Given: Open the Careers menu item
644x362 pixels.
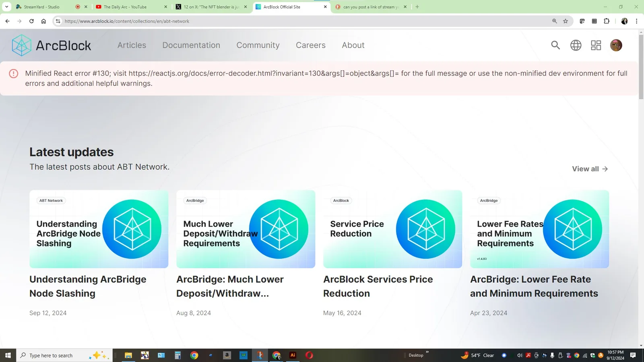Looking at the screenshot, I should point(311,45).
